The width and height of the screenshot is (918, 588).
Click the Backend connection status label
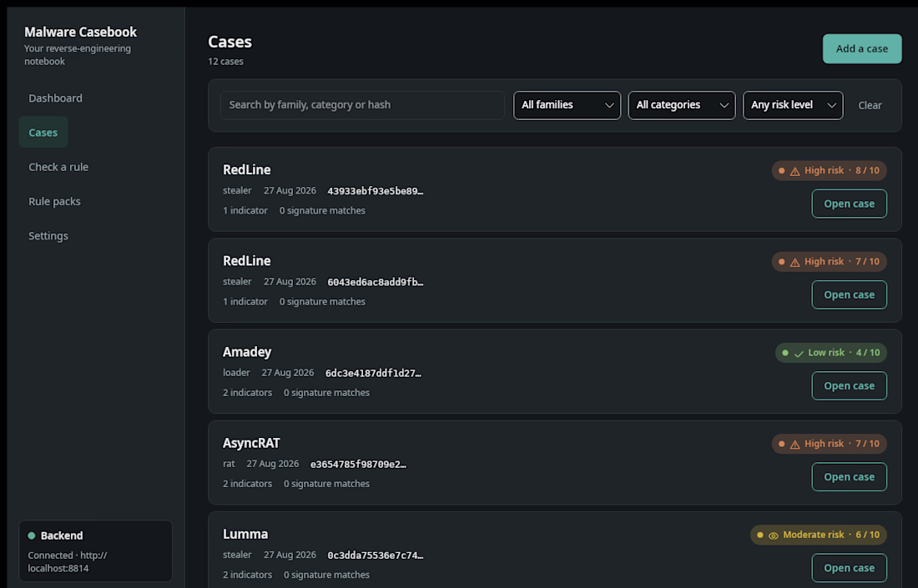pos(62,535)
